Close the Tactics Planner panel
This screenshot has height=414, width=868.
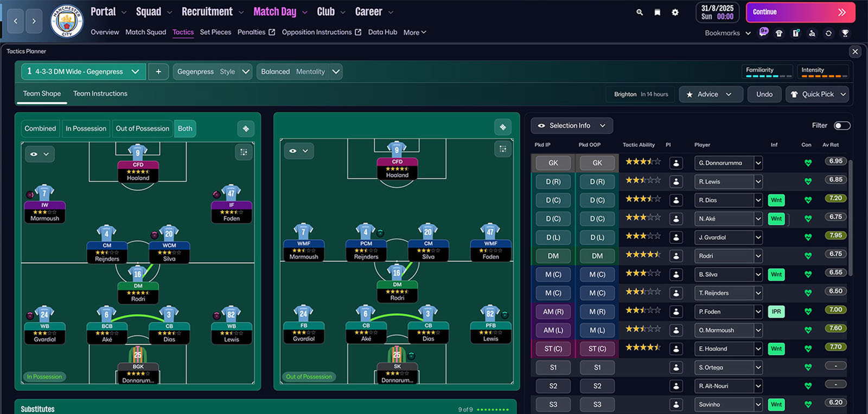855,51
